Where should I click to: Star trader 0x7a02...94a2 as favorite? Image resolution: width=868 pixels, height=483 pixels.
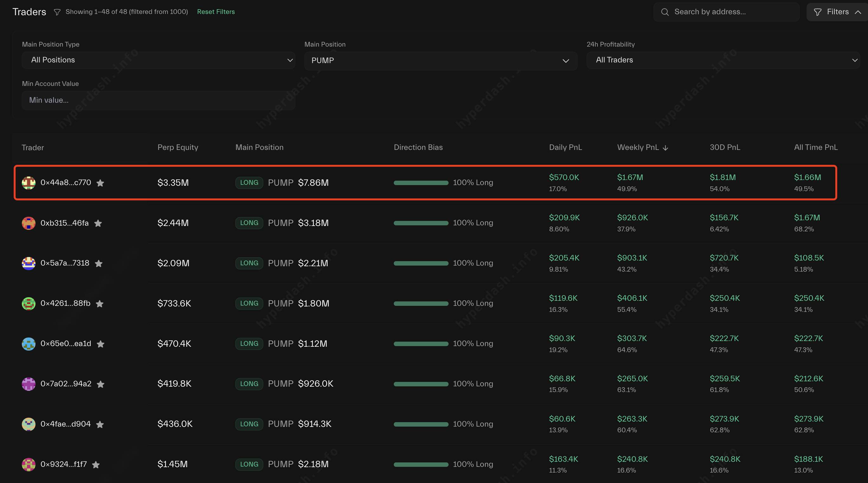point(100,384)
